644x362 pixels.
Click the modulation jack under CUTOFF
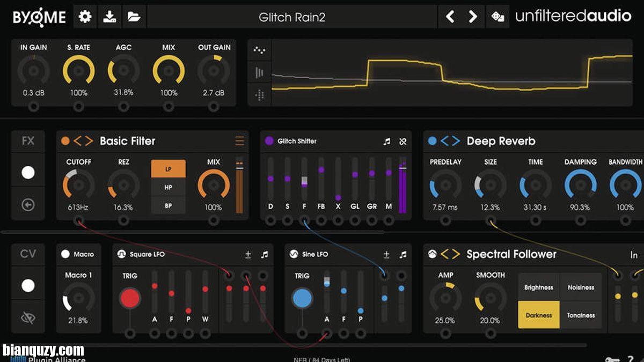pyautogui.click(x=79, y=220)
